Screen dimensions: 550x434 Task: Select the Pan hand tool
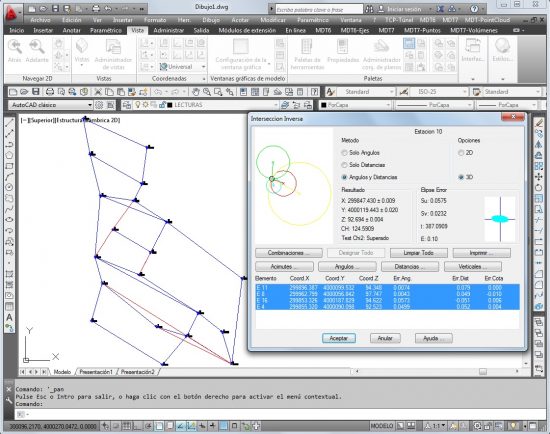pos(196,92)
